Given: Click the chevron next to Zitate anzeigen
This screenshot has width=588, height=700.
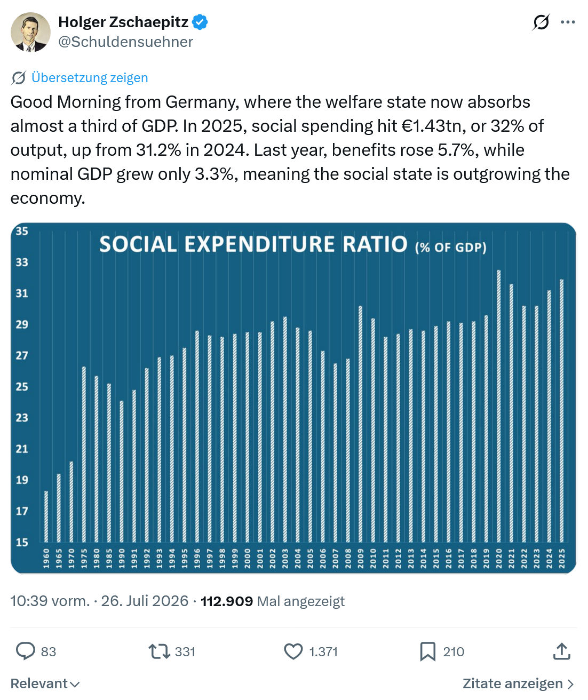Looking at the screenshot, I should (570, 684).
